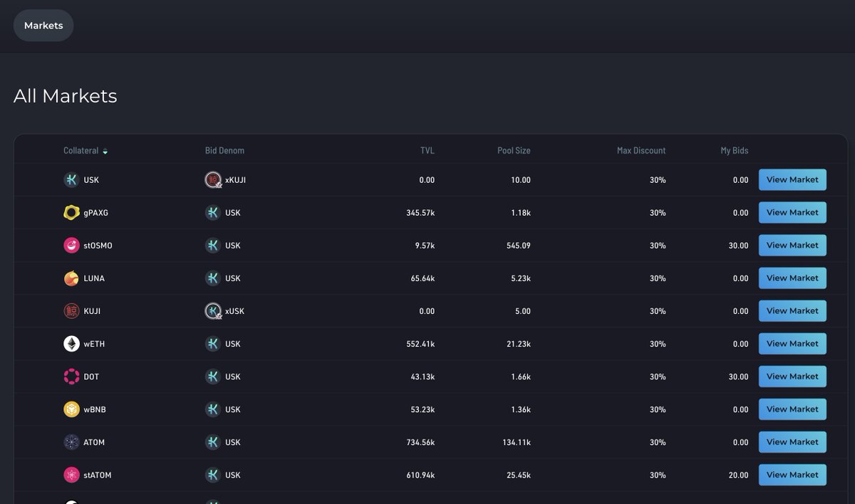This screenshot has width=855, height=504.
Task: Click the KUJI collateral token icon
Action: tap(71, 311)
